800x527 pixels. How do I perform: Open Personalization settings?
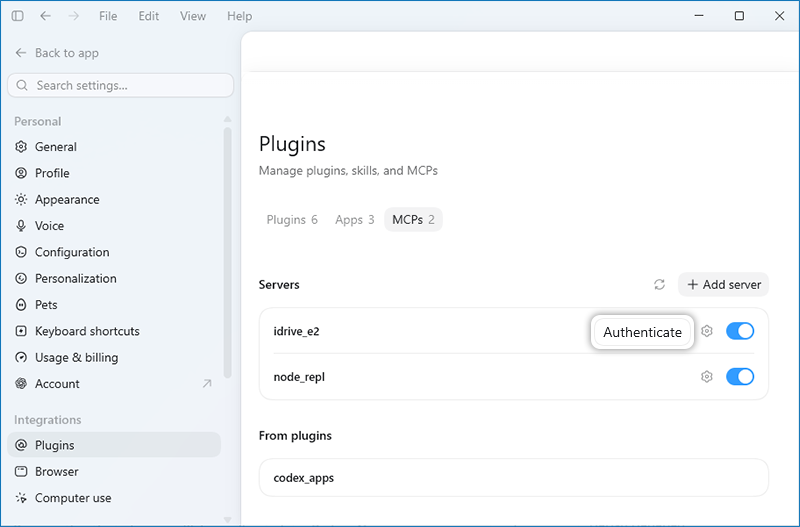click(x=114, y=279)
